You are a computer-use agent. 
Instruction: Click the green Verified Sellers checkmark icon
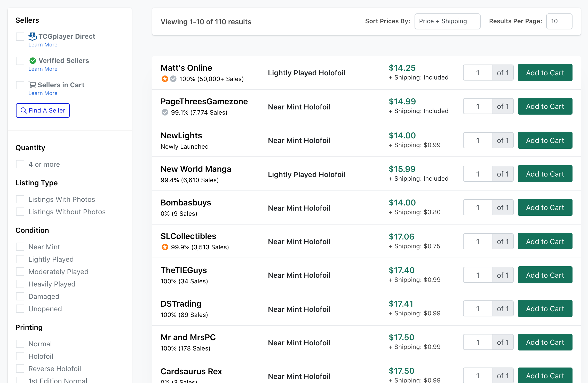[x=33, y=61]
